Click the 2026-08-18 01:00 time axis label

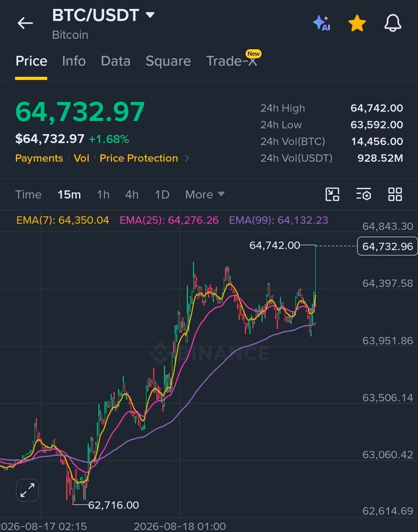click(180, 526)
